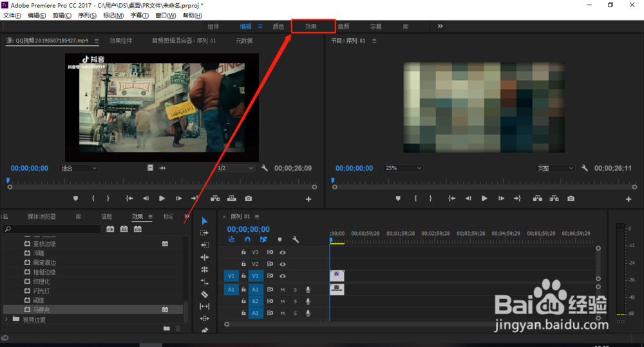Filter YUV effects in Effects panel
Viewport: 644px width, 347px height.
click(x=138, y=229)
